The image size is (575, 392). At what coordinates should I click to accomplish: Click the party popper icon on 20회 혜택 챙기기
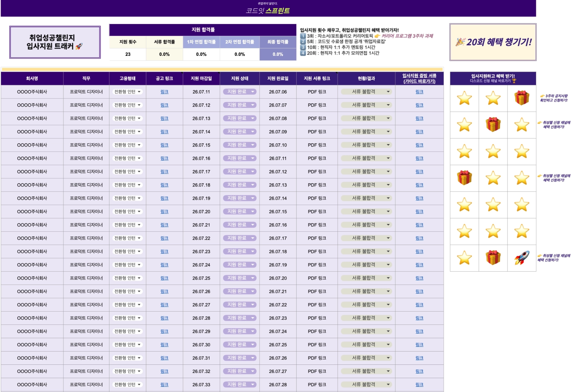click(x=460, y=42)
